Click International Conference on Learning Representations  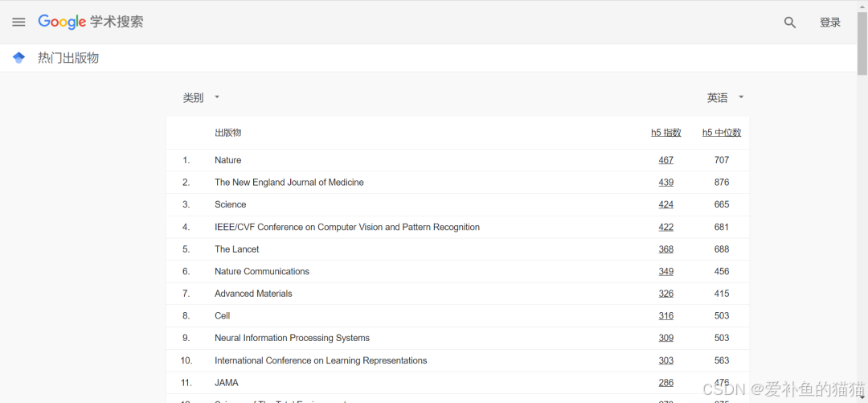click(x=321, y=361)
